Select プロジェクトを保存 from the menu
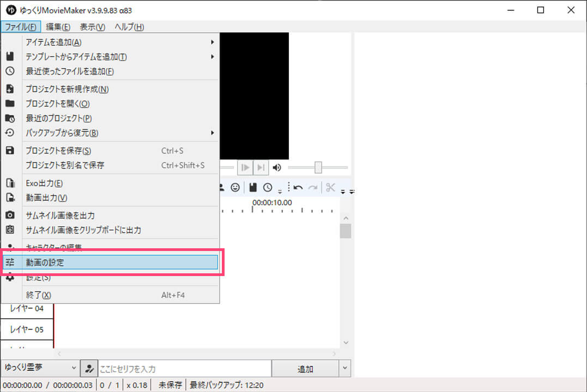The height and width of the screenshot is (392, 587). click(x=58, y=151)
